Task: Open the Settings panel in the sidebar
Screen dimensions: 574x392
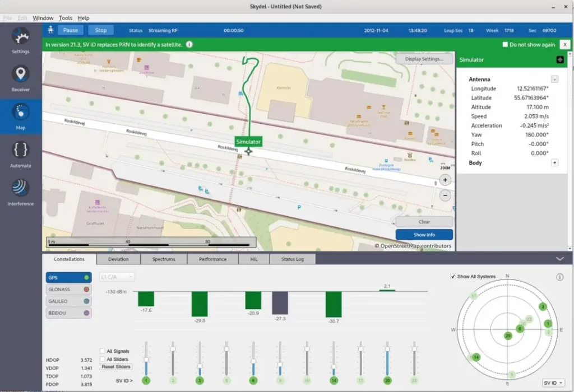Action: 21,40
